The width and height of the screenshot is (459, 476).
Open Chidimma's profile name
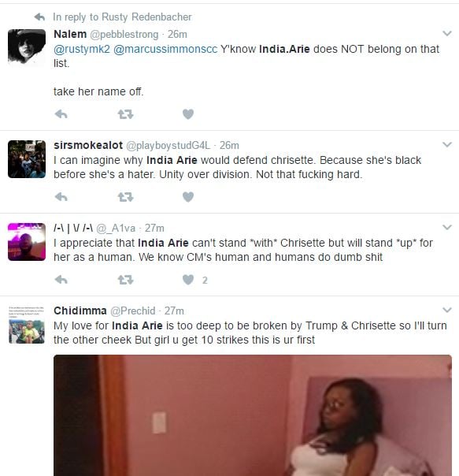tap(80, 311)
